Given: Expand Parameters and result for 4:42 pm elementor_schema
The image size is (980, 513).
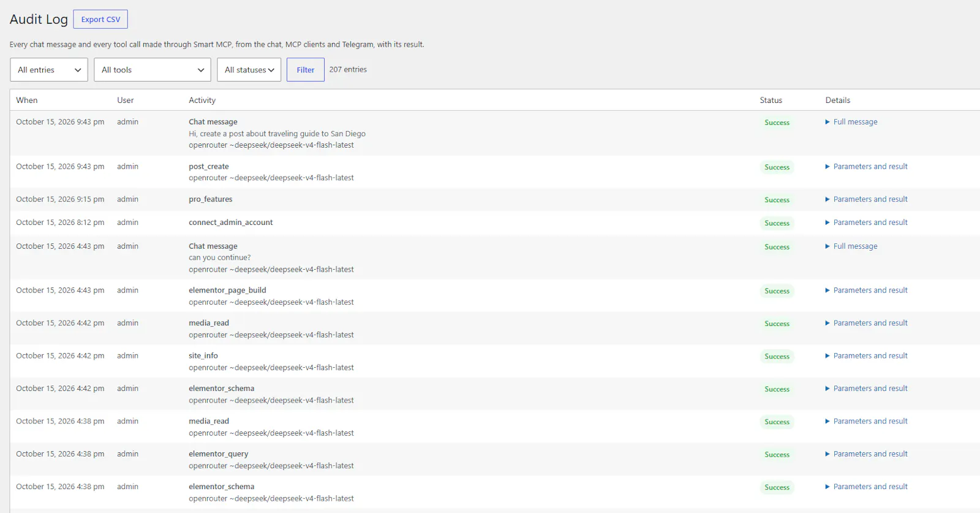Looking at the screenshot, I should coord(867,389).
